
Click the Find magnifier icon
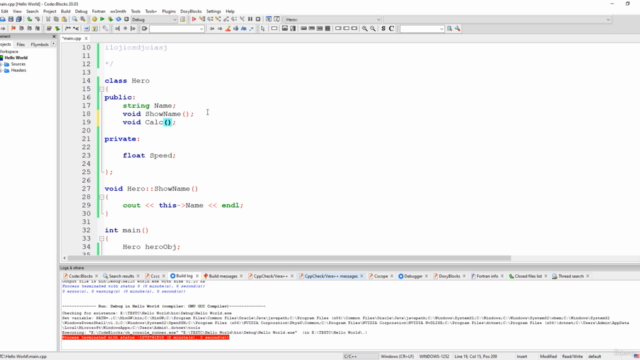tap(75, 19)
